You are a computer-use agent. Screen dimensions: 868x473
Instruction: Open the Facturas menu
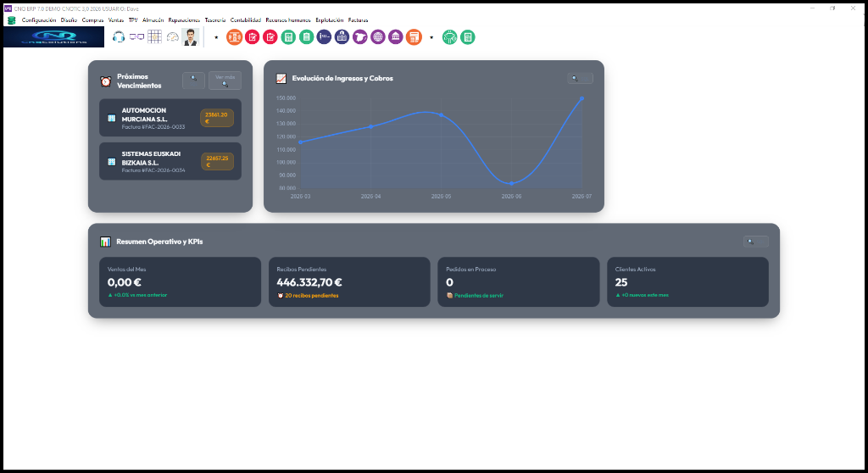[x=359, y=20]
